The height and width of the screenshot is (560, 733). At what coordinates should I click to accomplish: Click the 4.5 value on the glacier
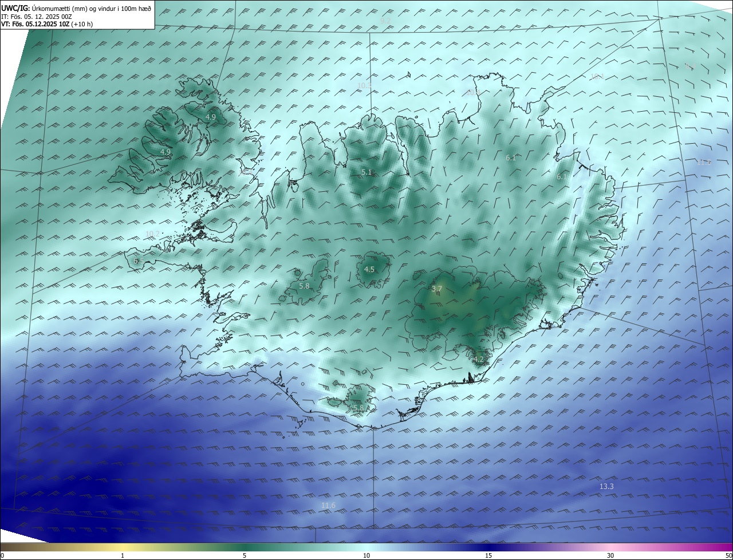369,270
